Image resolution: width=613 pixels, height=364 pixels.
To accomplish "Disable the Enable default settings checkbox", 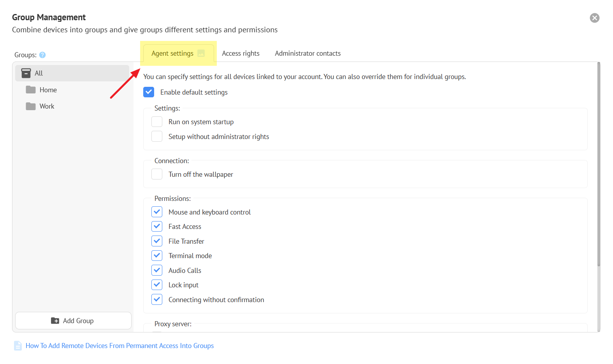I will pyautogui.click(x=149, y=92).
